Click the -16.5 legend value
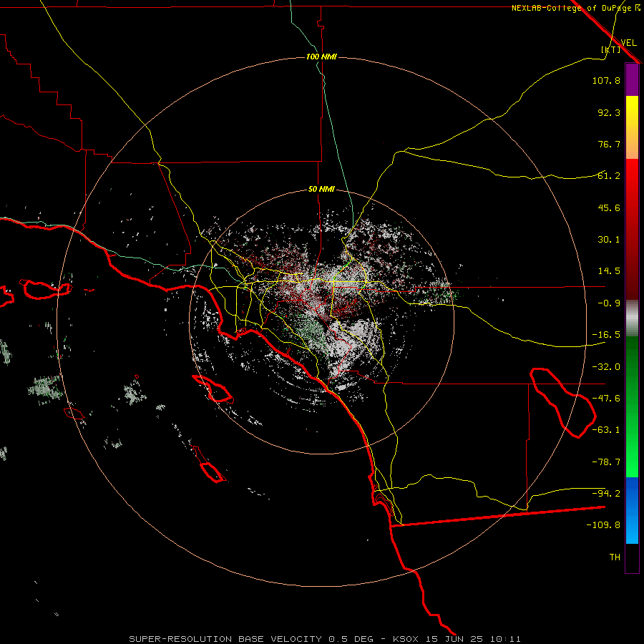This screenshot has height=644, width=644. pyautogui.click(x=606, y=335)
